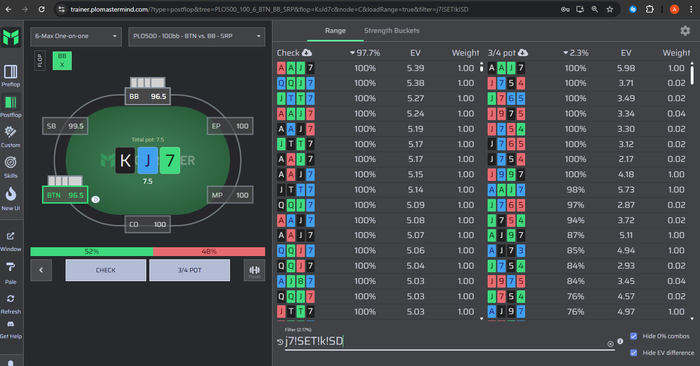The width and height of the screenshot is (700, 366).
Task: Download the 3/4 pot range cloud icon
Action: [x=523, y=53]
